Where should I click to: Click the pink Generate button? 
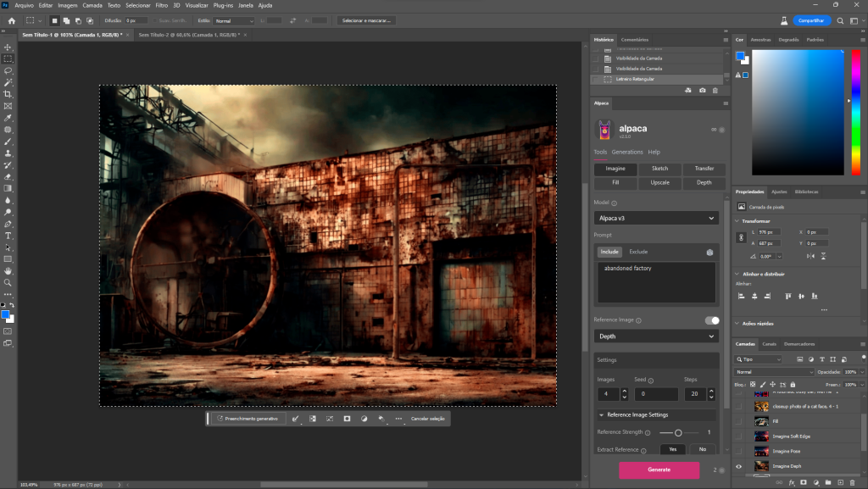point(659,470)
